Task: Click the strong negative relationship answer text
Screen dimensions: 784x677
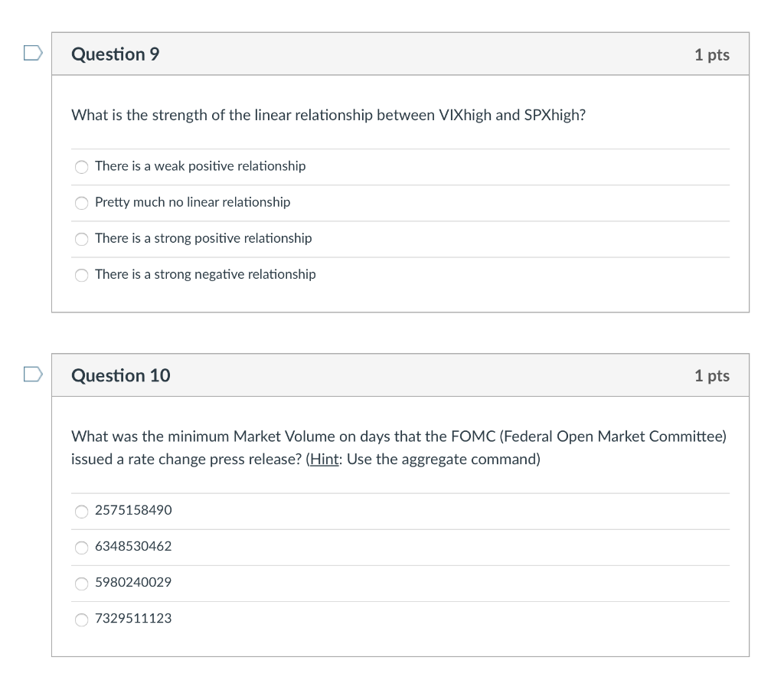Action: 205,274
